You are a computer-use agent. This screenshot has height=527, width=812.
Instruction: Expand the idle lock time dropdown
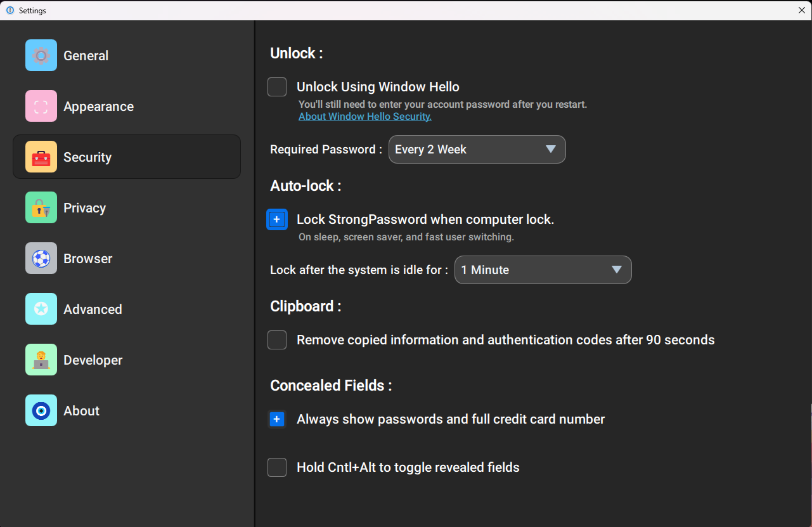(x=543, y=270)
